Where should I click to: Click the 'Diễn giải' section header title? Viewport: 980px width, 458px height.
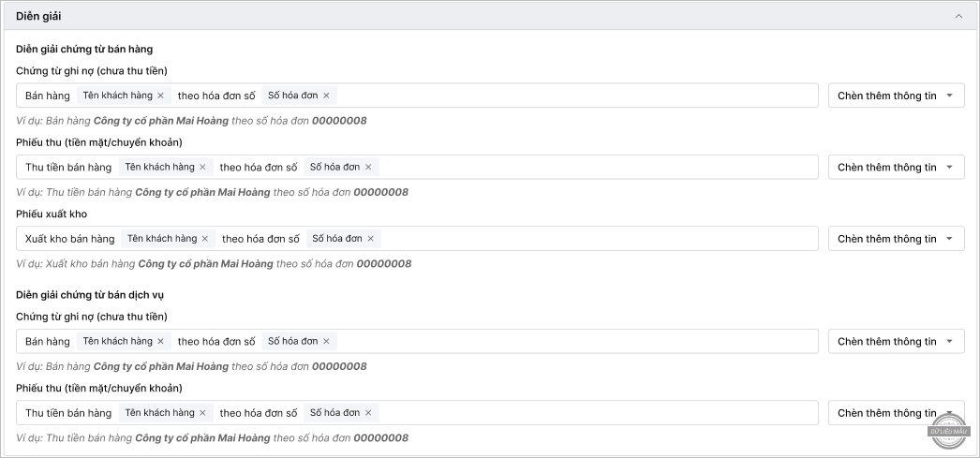pos(39,16)
